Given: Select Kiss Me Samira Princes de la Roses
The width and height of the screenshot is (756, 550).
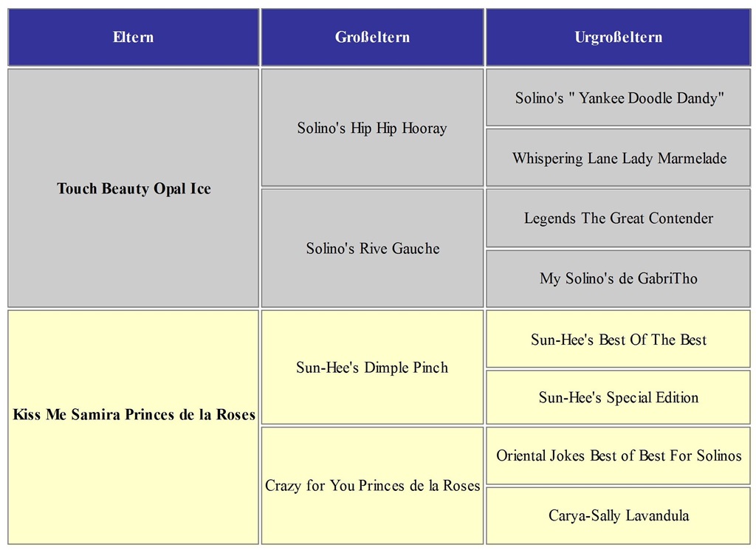Looking at the screenshot, I should [134, 414].
